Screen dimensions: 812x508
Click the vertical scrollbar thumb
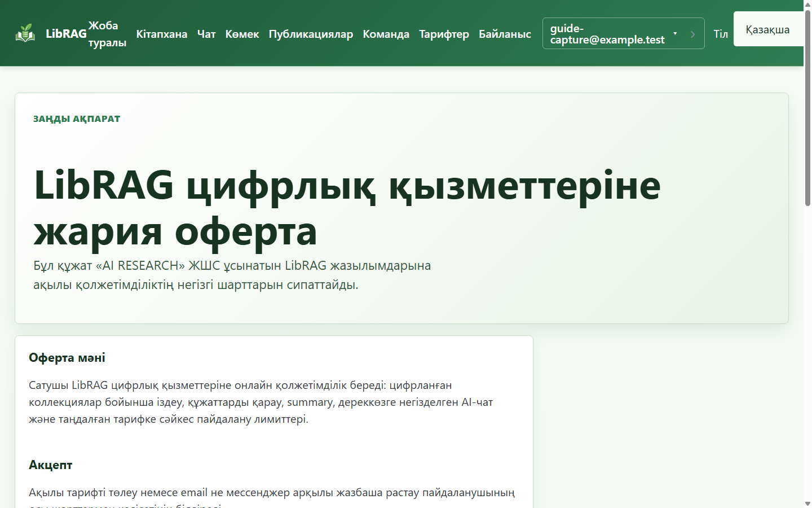click(807, 107)
